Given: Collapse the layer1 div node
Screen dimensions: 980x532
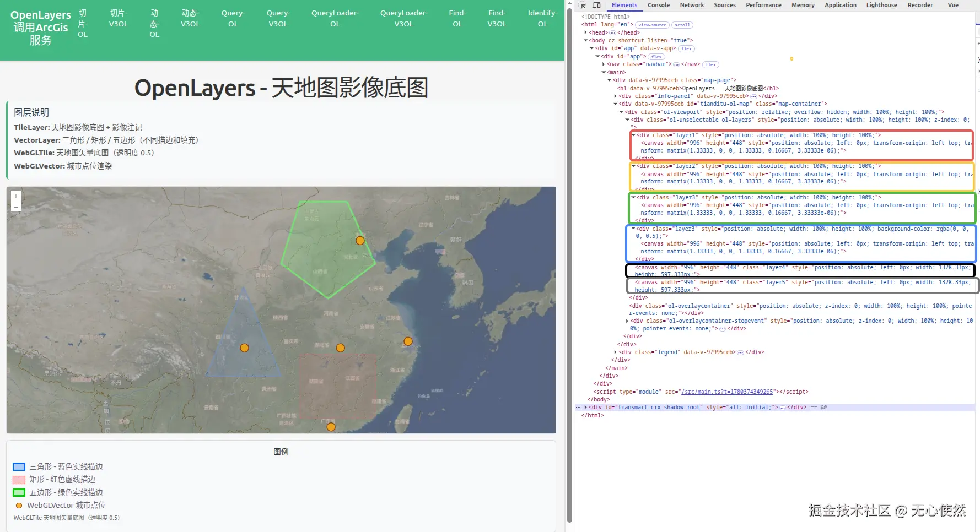Looking at the screenshot, I should point(634,135).
